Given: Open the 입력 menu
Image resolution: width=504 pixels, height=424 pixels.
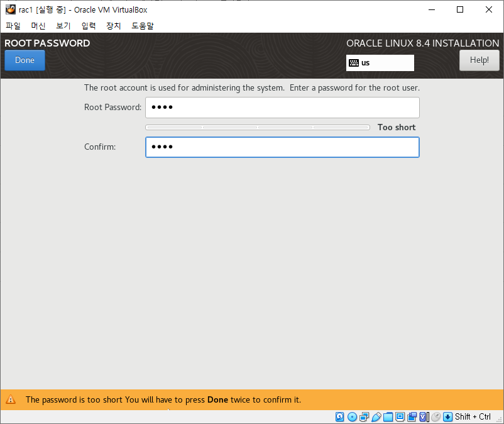Looking at the screenshot, I should tap(89, 26).
